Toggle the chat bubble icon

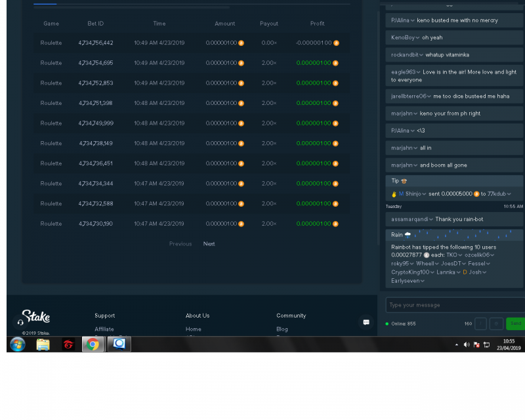[x=366, y=322]
